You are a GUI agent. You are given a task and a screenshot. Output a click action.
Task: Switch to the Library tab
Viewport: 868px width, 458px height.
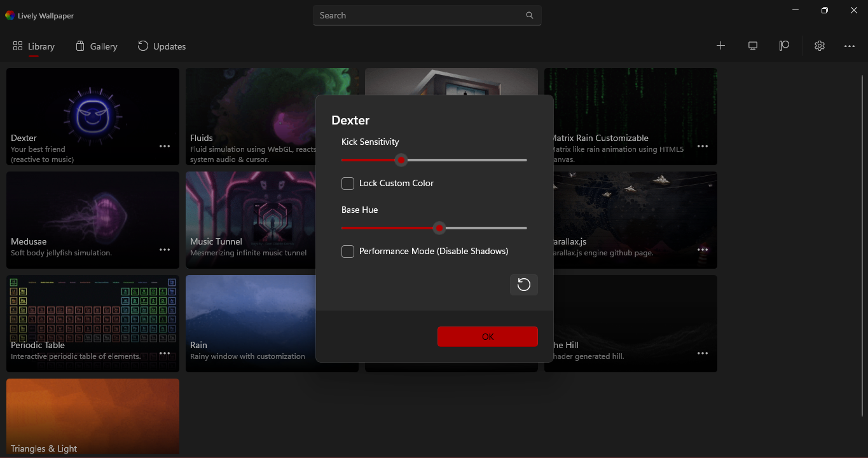coord(34,46)
